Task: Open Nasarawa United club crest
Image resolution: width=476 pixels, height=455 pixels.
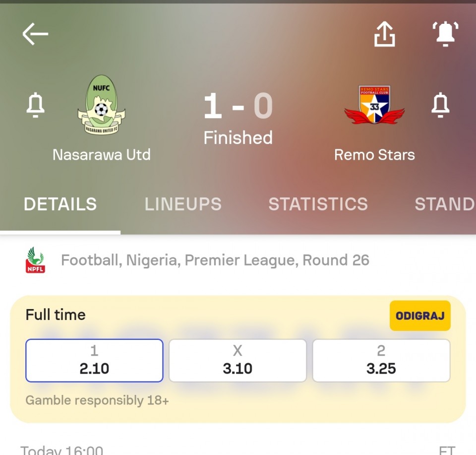Action: click(101, 105)
